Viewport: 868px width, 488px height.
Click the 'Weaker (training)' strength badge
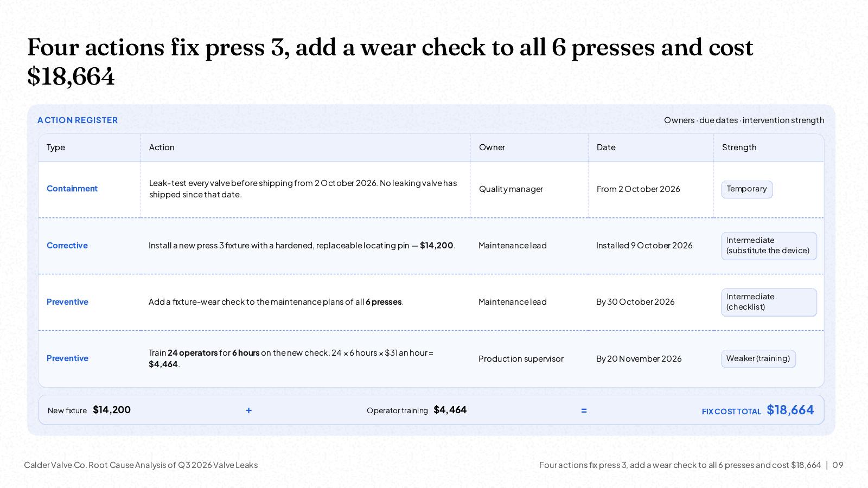point(758,359)
